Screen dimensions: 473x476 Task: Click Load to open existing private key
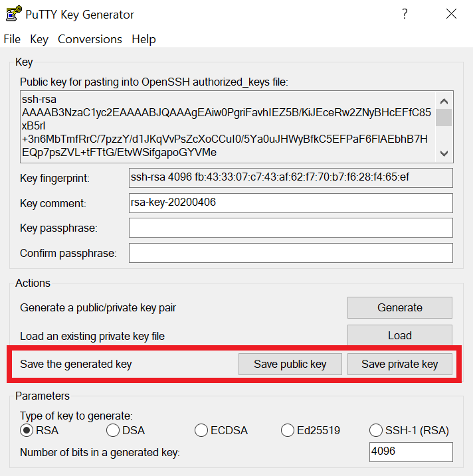[399, 336]
